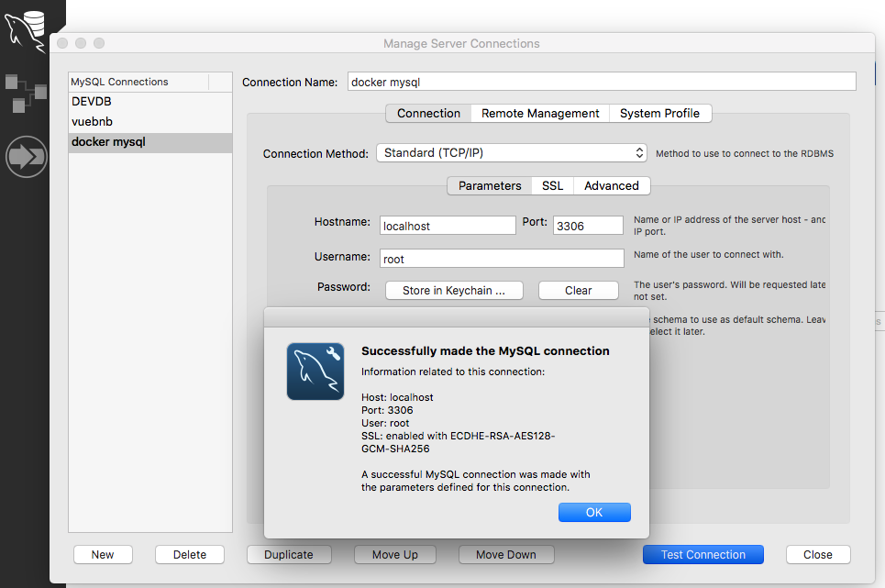885x588 pixels.
Task: Switch to the System Profile tab
Action: pyautogui.click(x=659, y=114)
